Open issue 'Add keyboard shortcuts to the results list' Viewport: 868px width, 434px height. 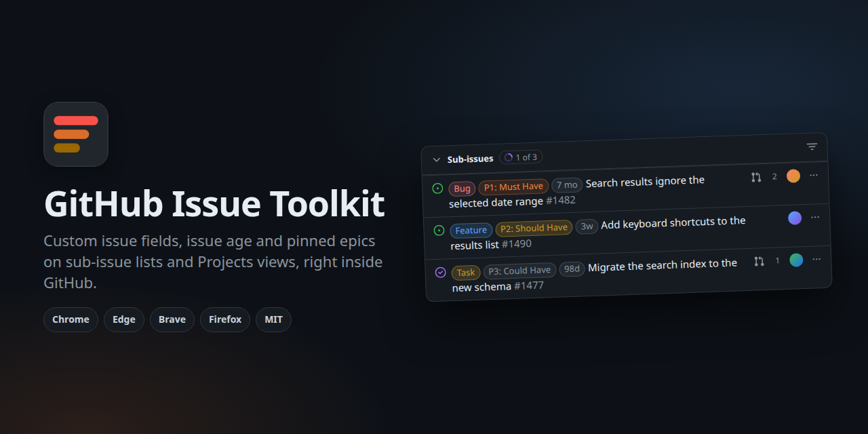click(x=597, y=233)
